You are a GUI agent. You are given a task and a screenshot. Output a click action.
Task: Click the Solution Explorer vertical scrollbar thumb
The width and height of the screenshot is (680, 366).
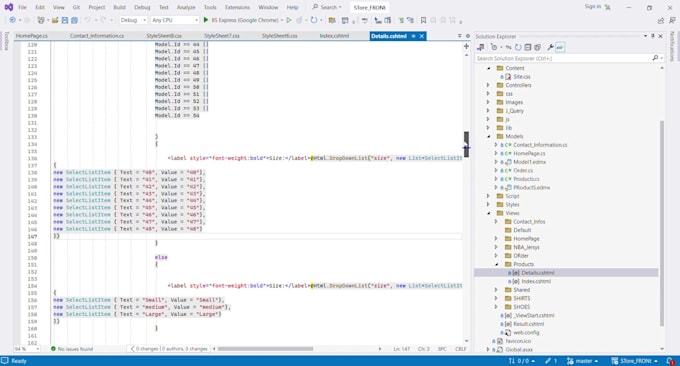[x=662, y=223]
